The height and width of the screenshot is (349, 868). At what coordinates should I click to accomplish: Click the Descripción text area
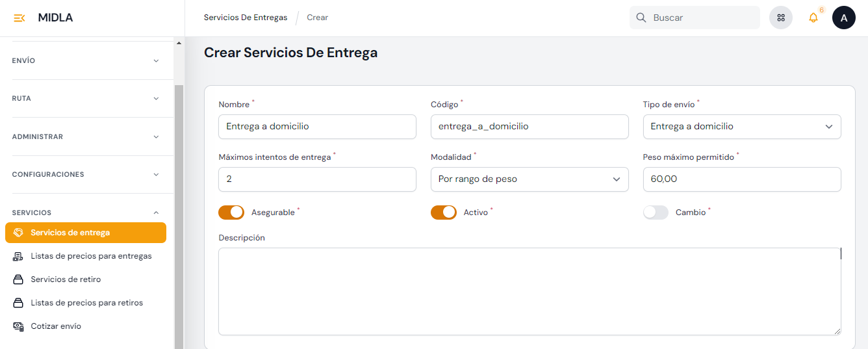[530, 291]
